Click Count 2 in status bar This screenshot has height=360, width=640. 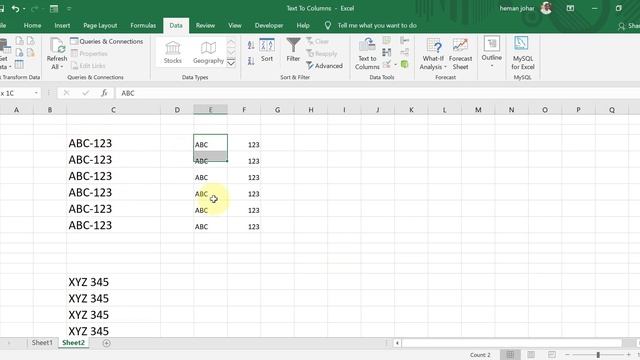point(480,355)
